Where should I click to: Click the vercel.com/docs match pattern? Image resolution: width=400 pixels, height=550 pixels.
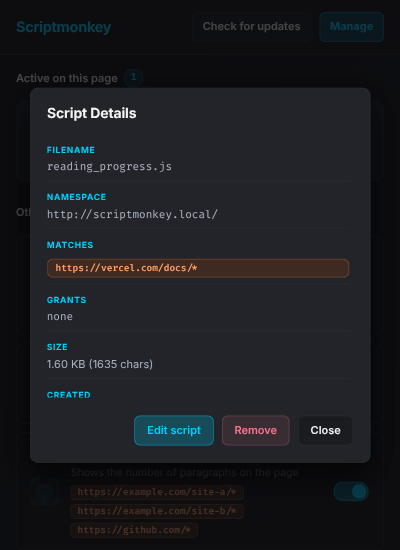[x=198, y=268]
